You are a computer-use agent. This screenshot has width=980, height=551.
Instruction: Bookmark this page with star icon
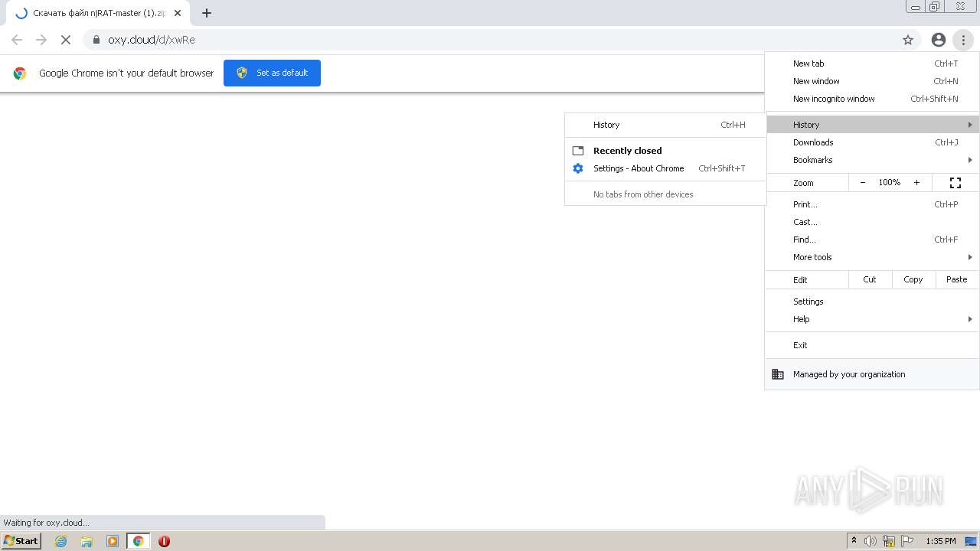pyautogui.click(x=908, y=40)
